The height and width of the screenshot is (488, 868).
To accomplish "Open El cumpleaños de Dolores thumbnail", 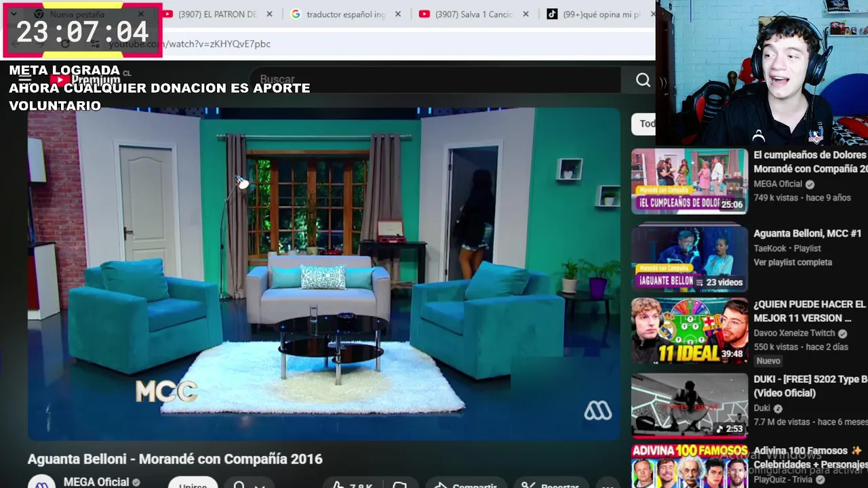I will coord(689,181).
